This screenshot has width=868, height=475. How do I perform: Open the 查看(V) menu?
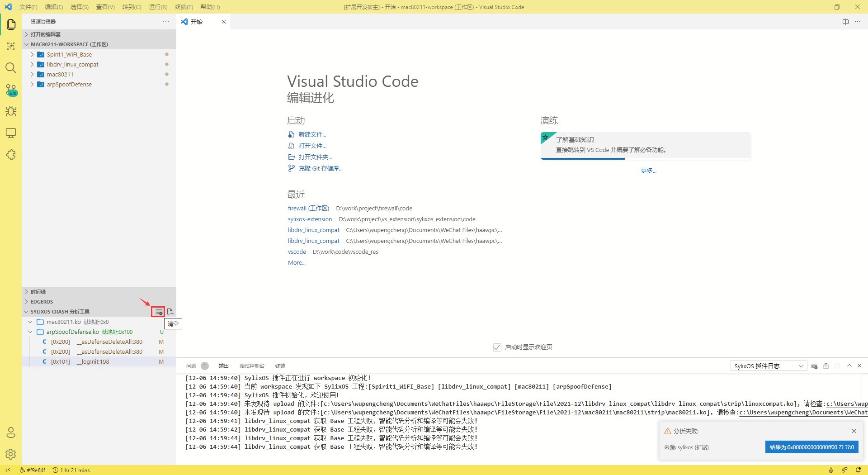tap(105, 7)
